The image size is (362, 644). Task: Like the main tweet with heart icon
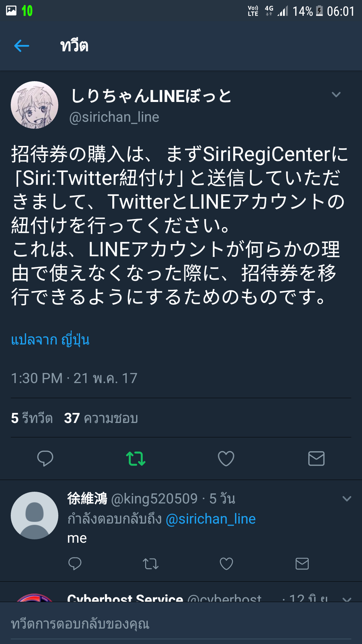(x=226, y=459)
